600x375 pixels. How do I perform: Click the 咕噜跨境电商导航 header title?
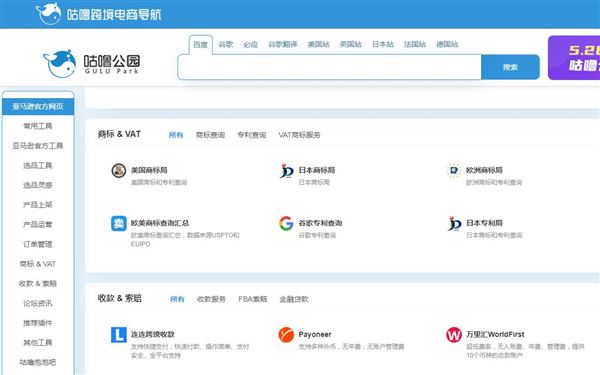114,15
